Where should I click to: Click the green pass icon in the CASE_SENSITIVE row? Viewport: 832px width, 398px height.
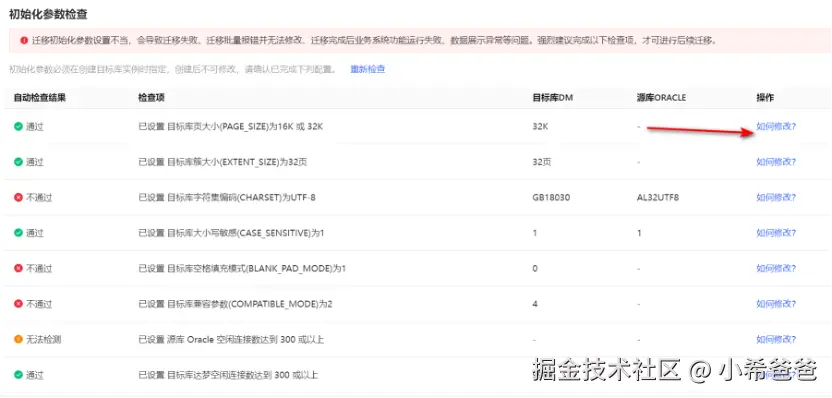(x=18, y=233)
